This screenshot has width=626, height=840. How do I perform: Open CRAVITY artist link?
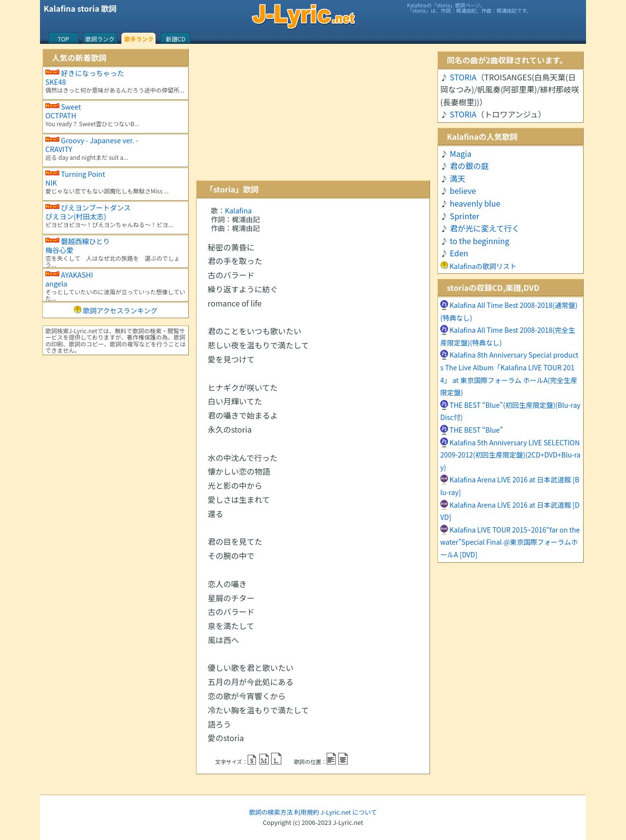tap(59, 149)
